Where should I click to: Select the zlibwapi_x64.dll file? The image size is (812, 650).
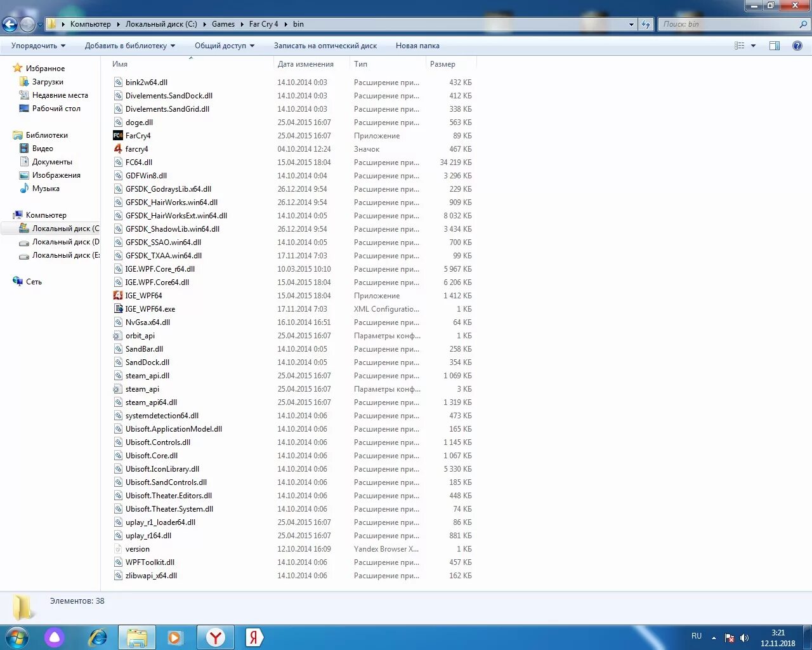click(x=151, y=576)
